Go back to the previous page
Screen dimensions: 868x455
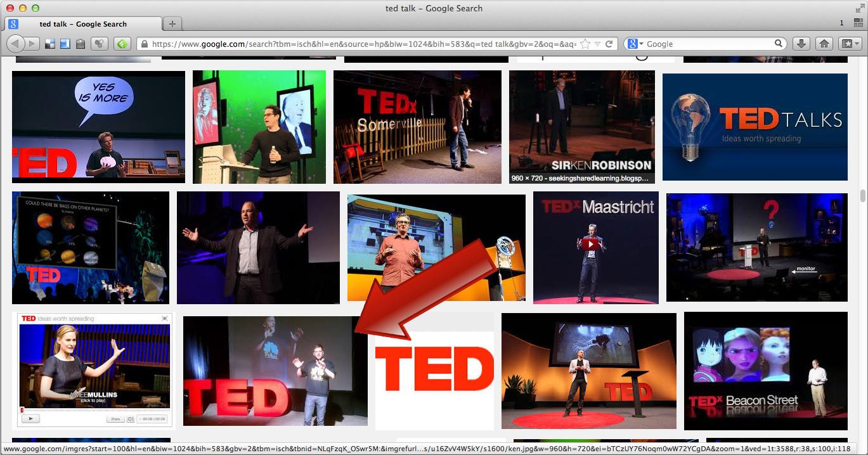(16, 44)
